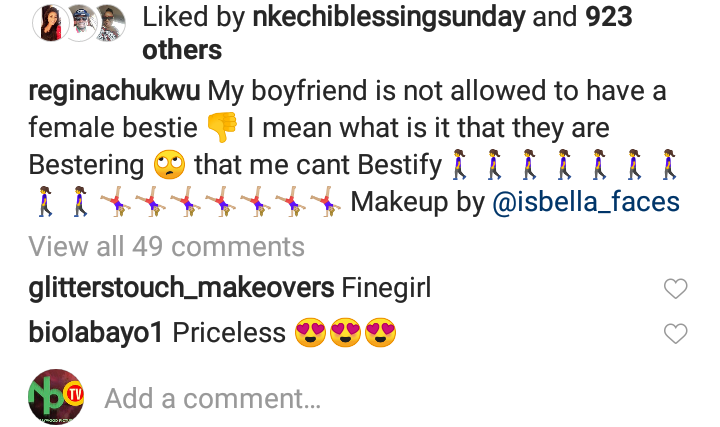This screenshot has width=720, height=427.
Task: Select the Finegirl comment text
Action: 386,289
